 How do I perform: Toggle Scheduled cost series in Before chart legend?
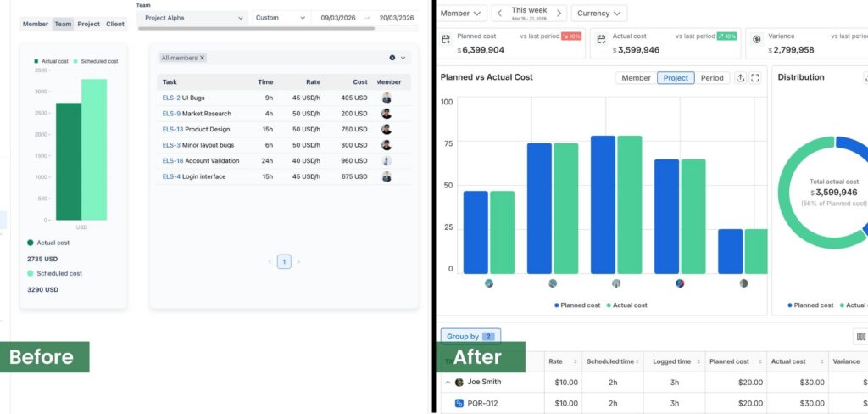tap(96, 61)
